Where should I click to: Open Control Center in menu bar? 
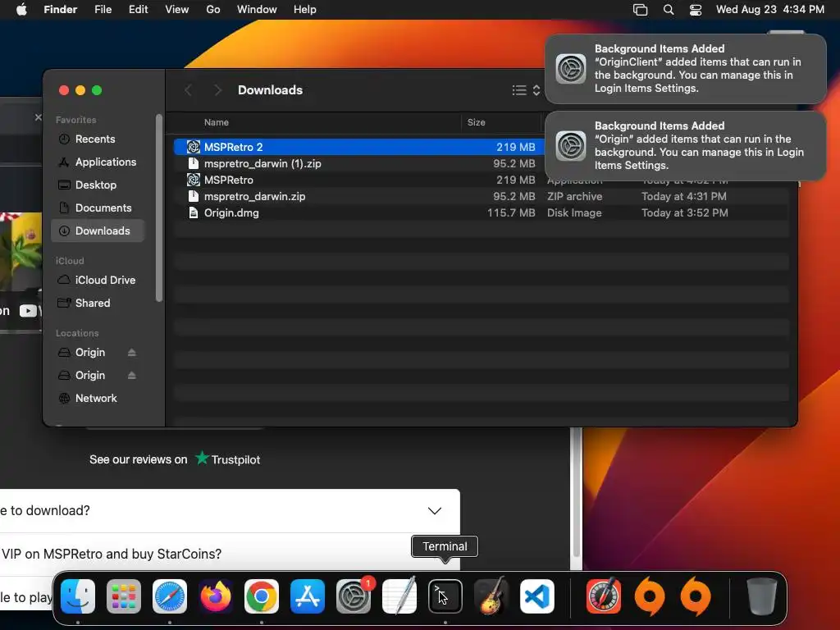coord(696,10)
